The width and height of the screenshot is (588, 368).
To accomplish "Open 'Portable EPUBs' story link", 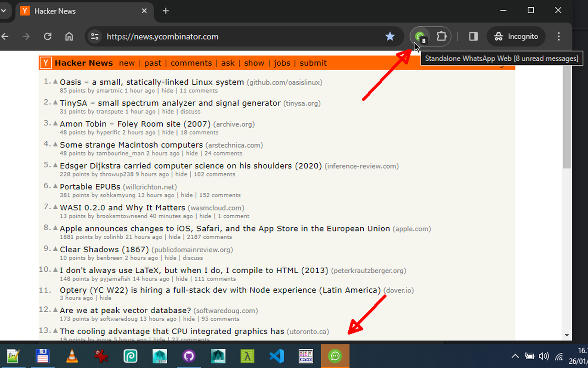I will click(x=90, y=186).
